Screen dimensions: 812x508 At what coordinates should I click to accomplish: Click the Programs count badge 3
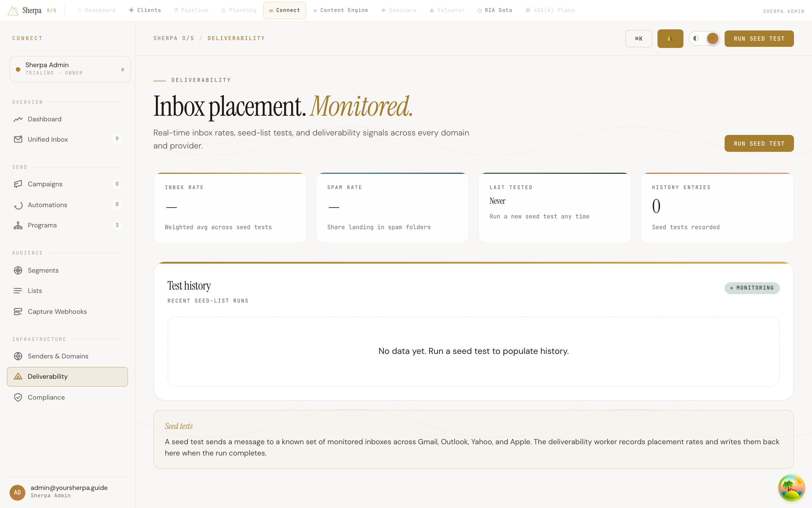click(117, 225)
